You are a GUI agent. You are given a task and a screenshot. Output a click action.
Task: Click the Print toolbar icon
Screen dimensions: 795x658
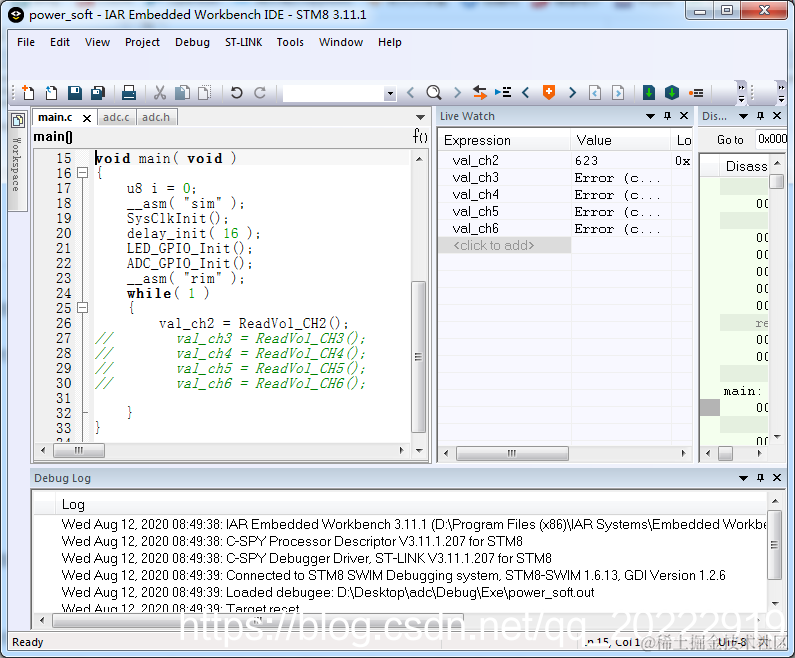click(x=129, y=93)
